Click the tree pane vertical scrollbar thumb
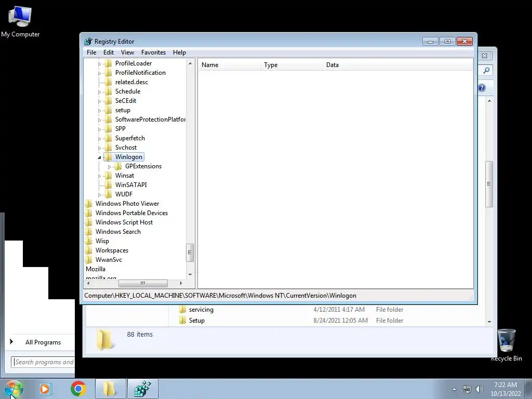This screenshot has height=399, width=532. coord(190,253)
